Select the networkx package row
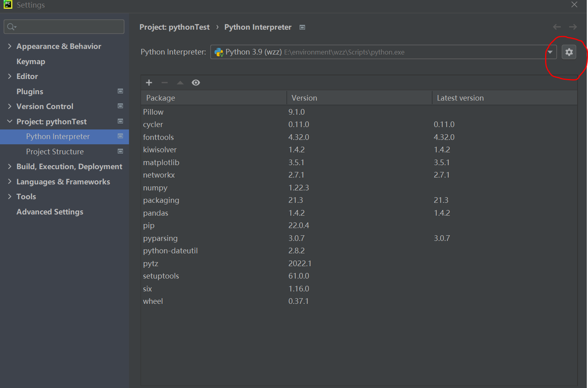The height and width of the screenshot is (388, 588). (359, 175)
